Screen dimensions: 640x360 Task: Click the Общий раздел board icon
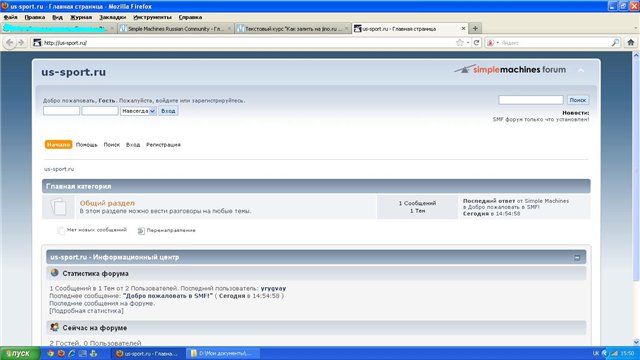click(x=58, y=207)
